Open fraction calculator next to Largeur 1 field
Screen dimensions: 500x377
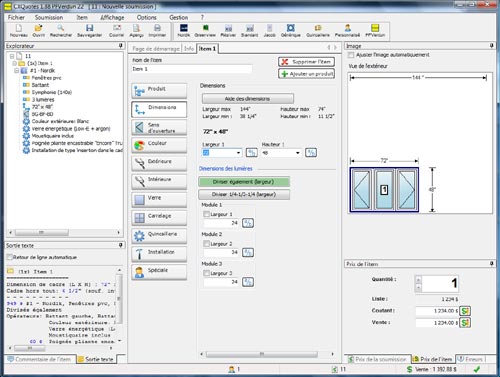coord(252,153)
